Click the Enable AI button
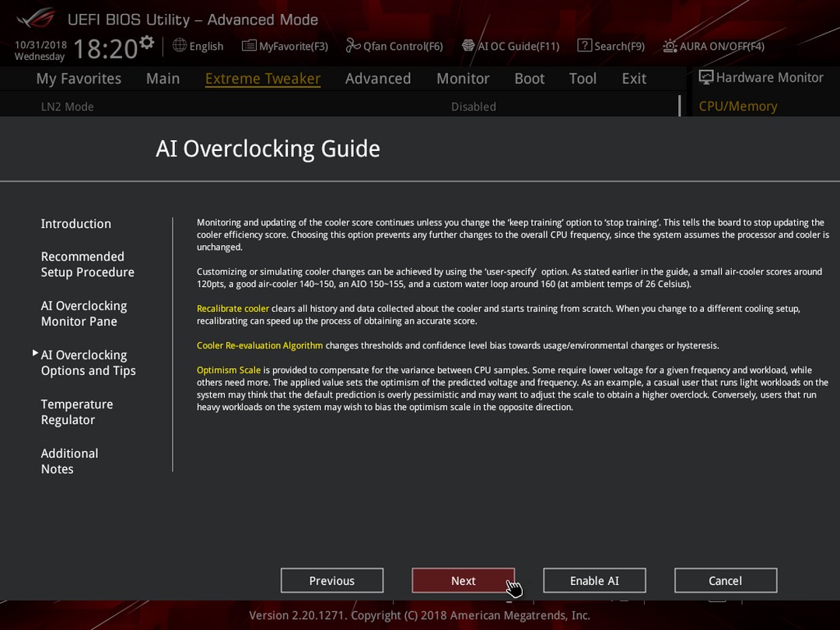The height and width of the screenshot is (630, 840). point(595,581)
